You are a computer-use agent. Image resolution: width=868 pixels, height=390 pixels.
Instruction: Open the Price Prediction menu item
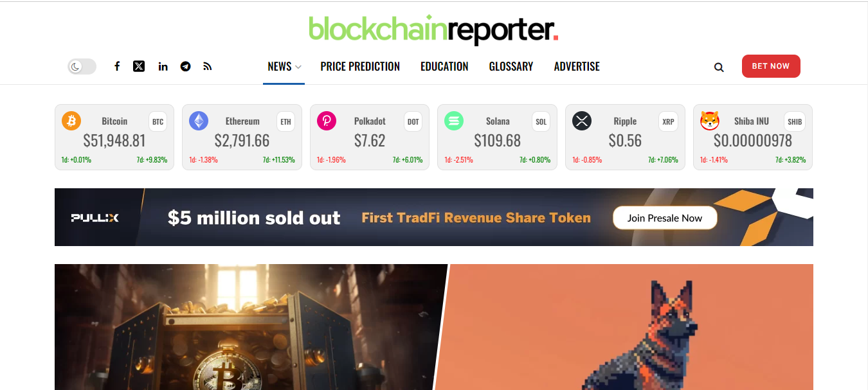click(360, 66)
